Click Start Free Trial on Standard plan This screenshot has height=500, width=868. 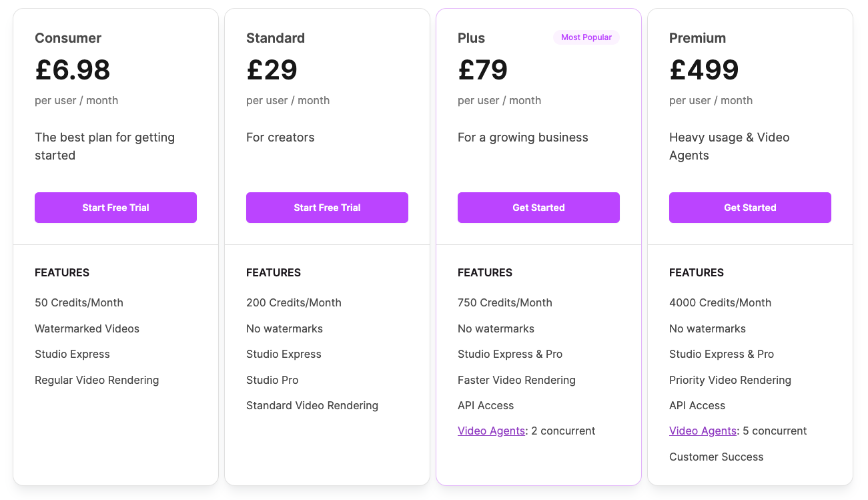(327, 208)
